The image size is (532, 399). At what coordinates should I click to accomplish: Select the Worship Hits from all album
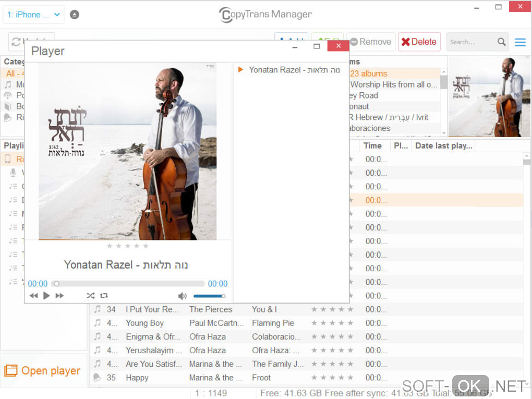[394, 84]
